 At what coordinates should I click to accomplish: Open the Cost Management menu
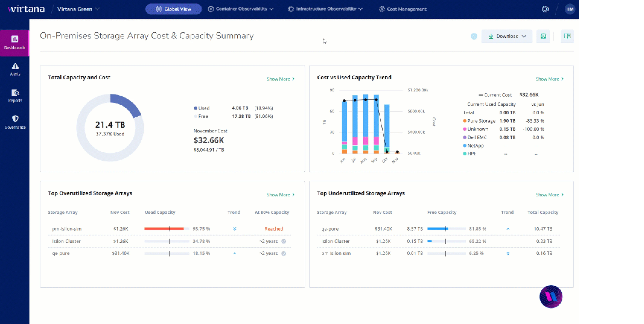click(402, 9)
